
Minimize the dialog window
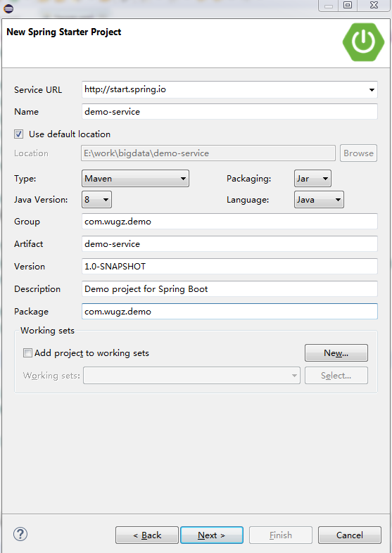(329, 5)
